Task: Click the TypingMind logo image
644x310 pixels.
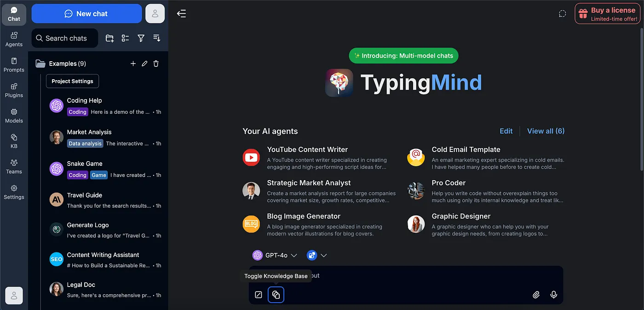Action: point(339,83)
